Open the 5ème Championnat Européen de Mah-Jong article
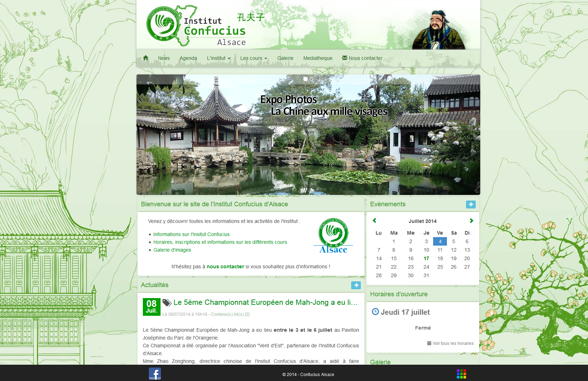This screenshot has width=588, height=381. point(265,302)
